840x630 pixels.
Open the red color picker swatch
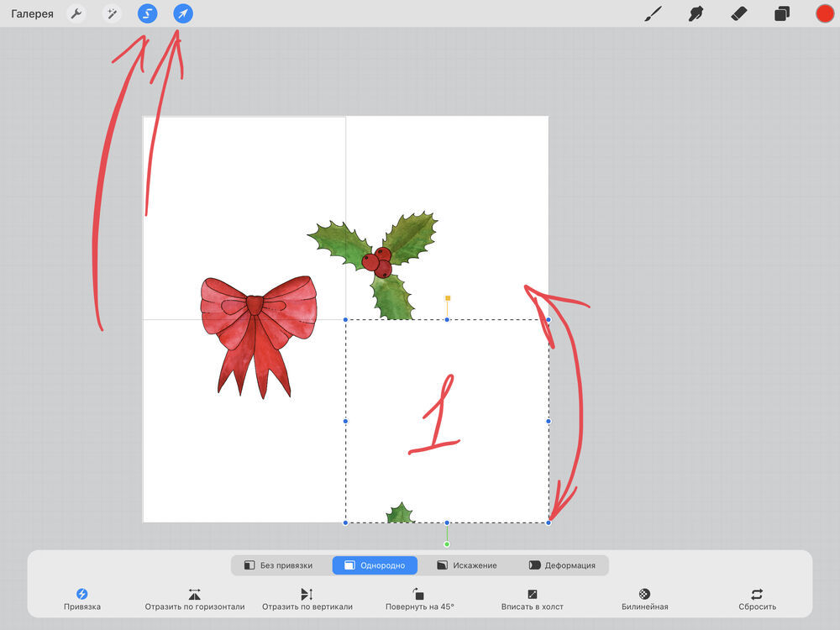(825, 14)
